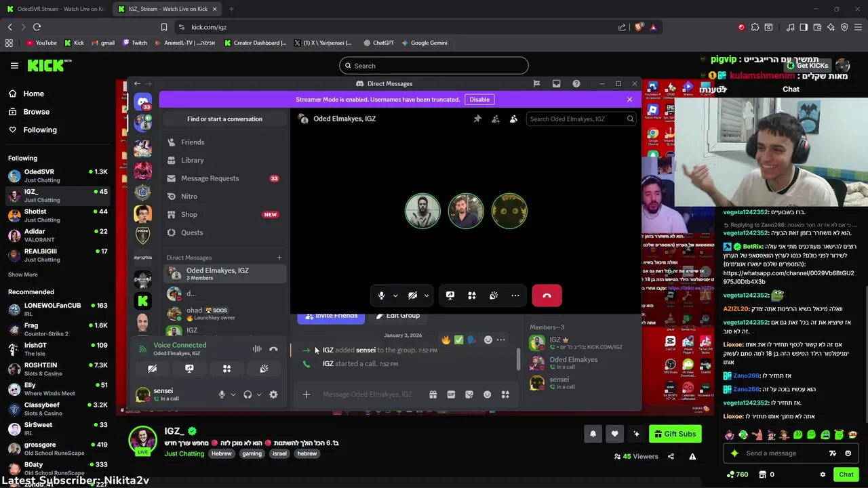This screenshot has height=488, width=868.
Task: Create a DM with the plus icon
Action: pos(279,258)
